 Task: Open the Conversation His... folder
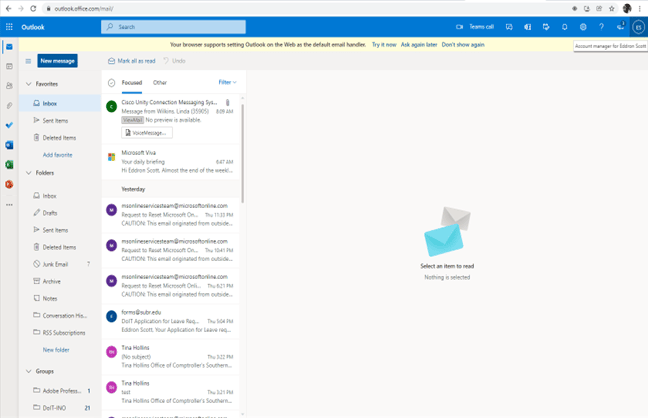(x=60, y=315)
